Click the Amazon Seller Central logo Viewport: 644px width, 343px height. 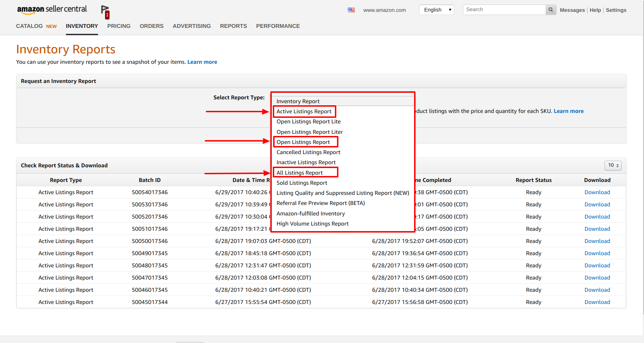click(52, 10)
